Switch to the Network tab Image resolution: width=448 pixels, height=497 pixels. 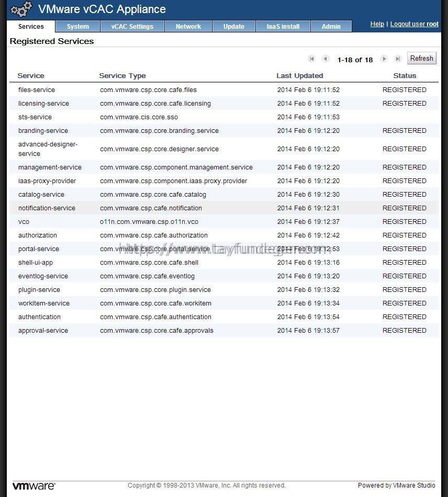click(x=188, y=27)
